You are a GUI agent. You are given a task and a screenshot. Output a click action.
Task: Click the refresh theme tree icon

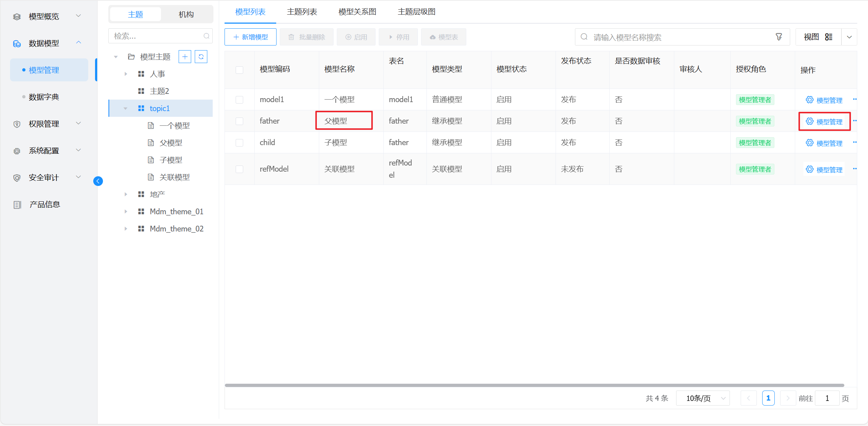201,57
